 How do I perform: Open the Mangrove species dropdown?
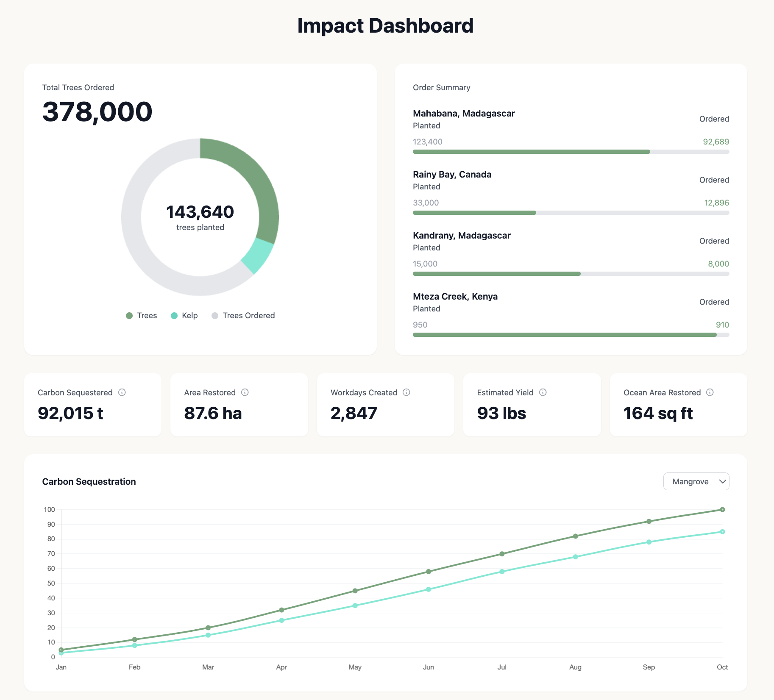tap(696, 481)
